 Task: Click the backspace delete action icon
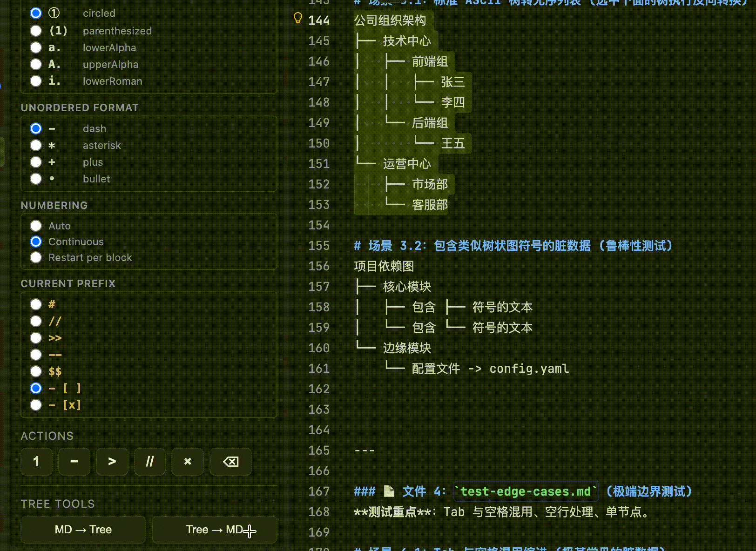[230, 462]
